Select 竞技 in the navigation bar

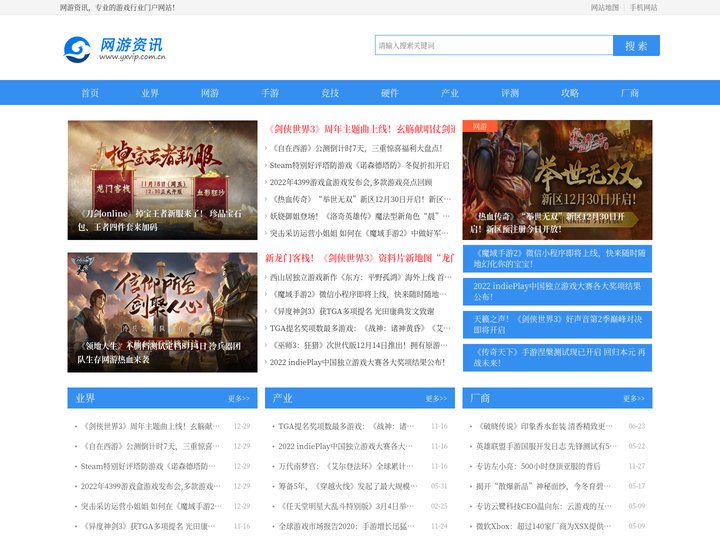coord(330,93)
